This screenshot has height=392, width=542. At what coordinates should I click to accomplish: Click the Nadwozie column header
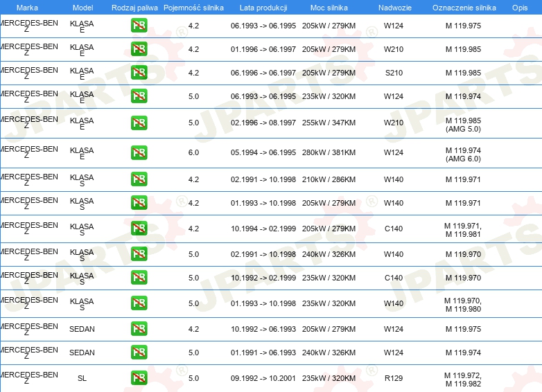tap(395, 8)
